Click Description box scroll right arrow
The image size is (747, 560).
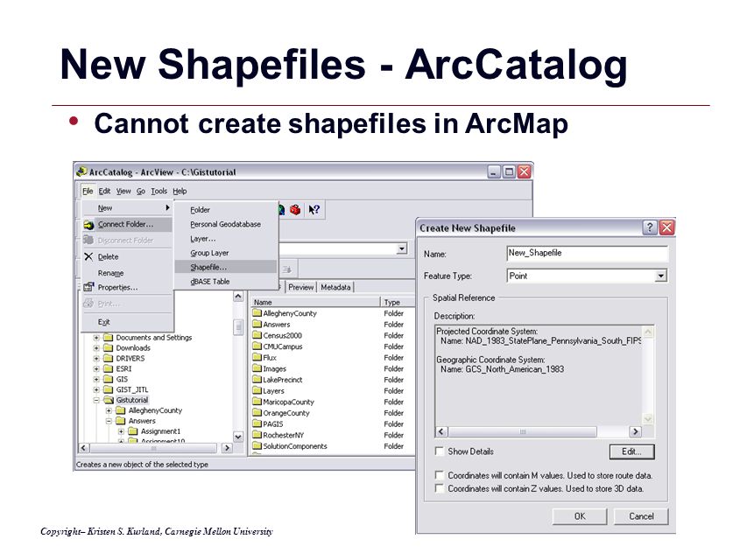point(636,431)
